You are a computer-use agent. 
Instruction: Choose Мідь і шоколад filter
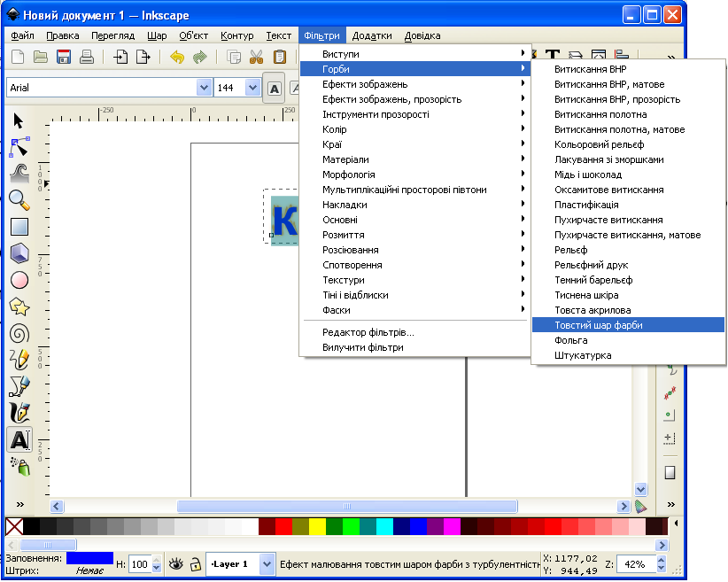(x=628, y=175)
